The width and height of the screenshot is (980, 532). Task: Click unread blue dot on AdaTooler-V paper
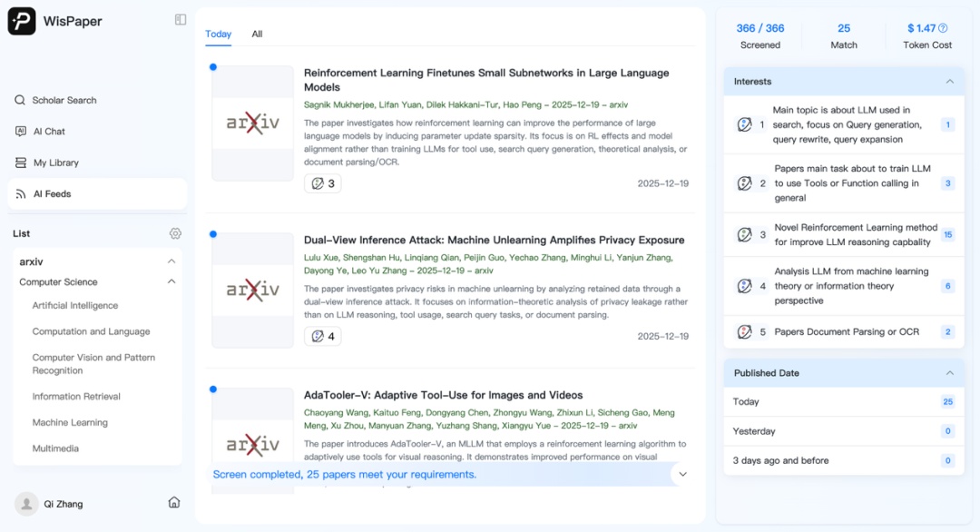tap(213, 389)
